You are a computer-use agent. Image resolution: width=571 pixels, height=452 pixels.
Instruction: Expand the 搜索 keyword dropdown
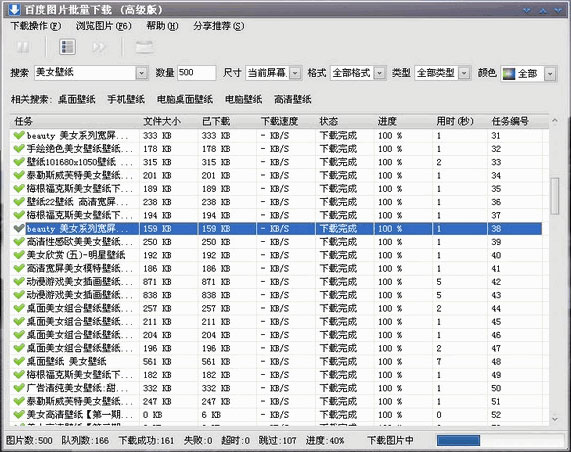pyautogui.click(x=142, y=73)
